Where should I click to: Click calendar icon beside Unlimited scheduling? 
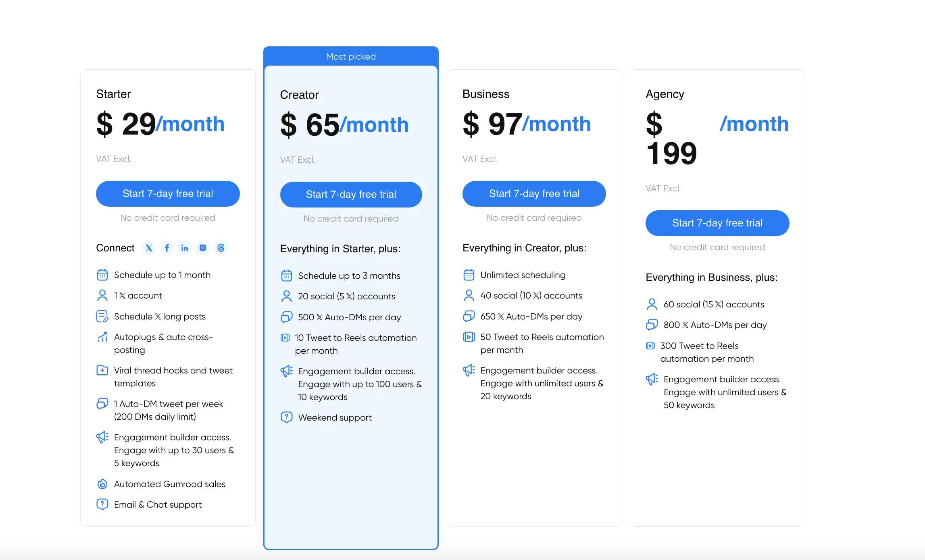point(469,275)
